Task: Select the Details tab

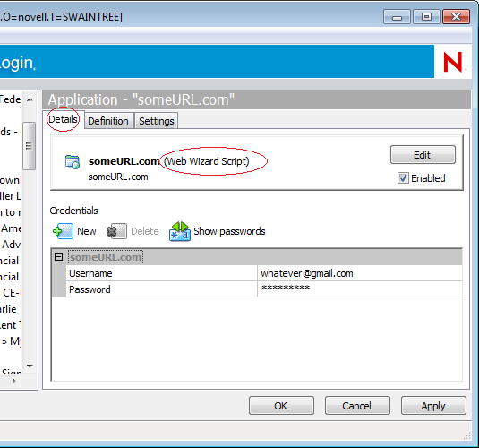Action: pyautogui.click(x=64, y=119)
